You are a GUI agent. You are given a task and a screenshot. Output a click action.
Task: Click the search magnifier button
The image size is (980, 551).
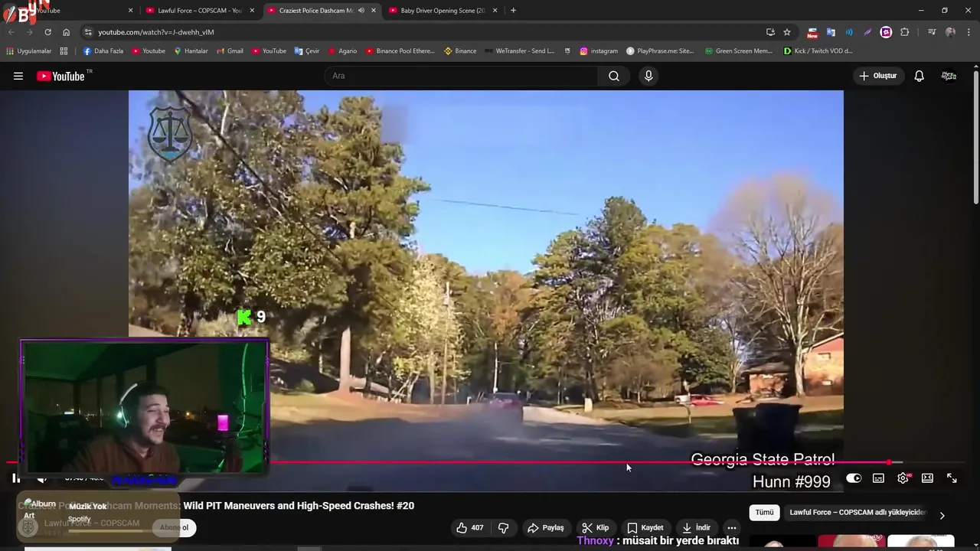pyautogui.click(x=614, y=76)
